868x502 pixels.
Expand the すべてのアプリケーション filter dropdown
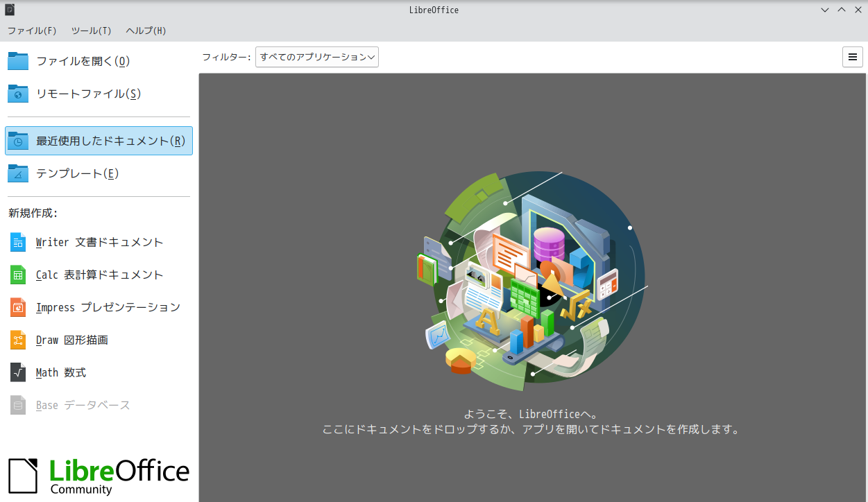(x=317, y=57)
